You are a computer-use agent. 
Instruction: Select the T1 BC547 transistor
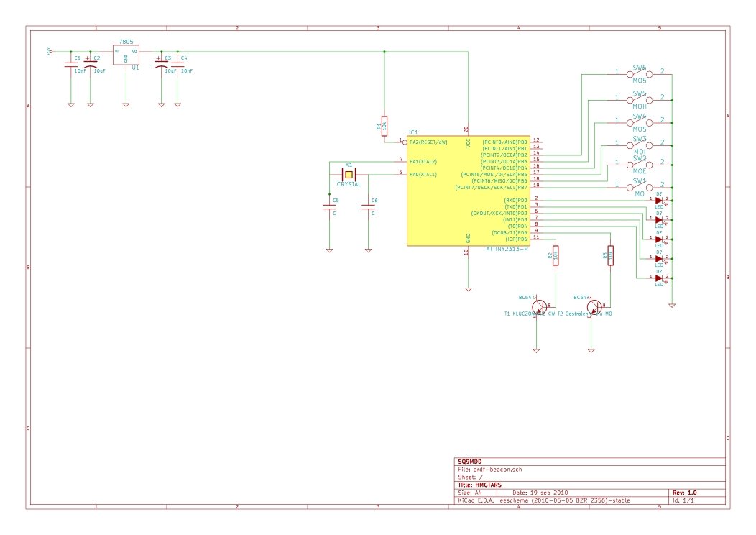(539, 307)
